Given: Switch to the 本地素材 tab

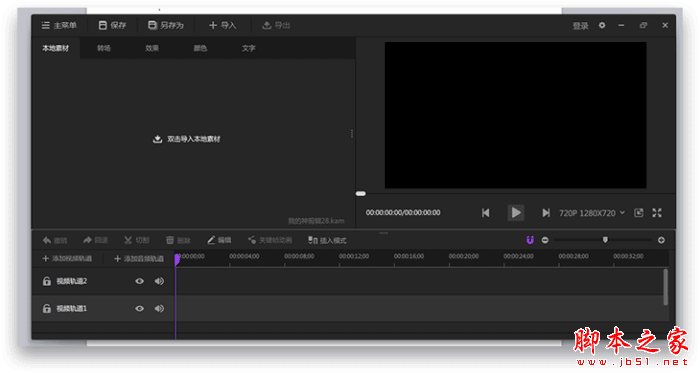Looking at the screenshot, I should (x=55, y=48).
